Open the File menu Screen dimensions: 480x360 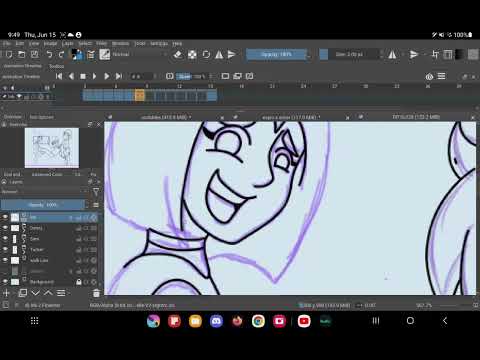coord(7,43)
